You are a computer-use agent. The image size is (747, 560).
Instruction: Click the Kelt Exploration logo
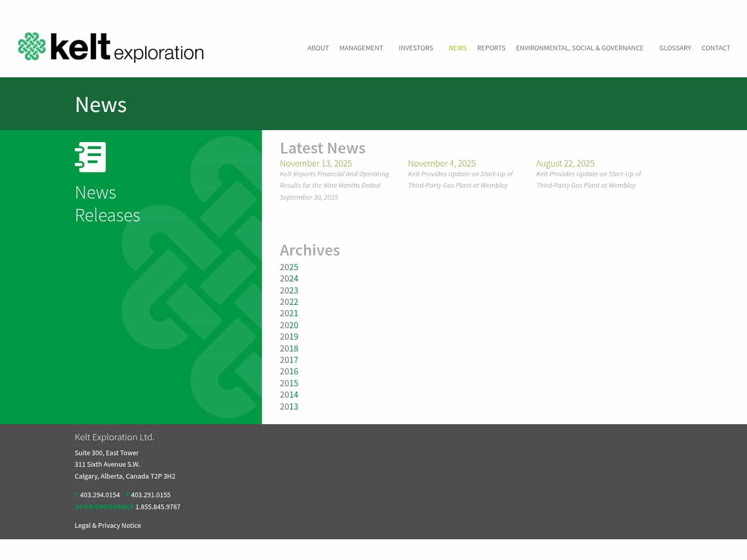pyautogui.click(x=110, y=47)
